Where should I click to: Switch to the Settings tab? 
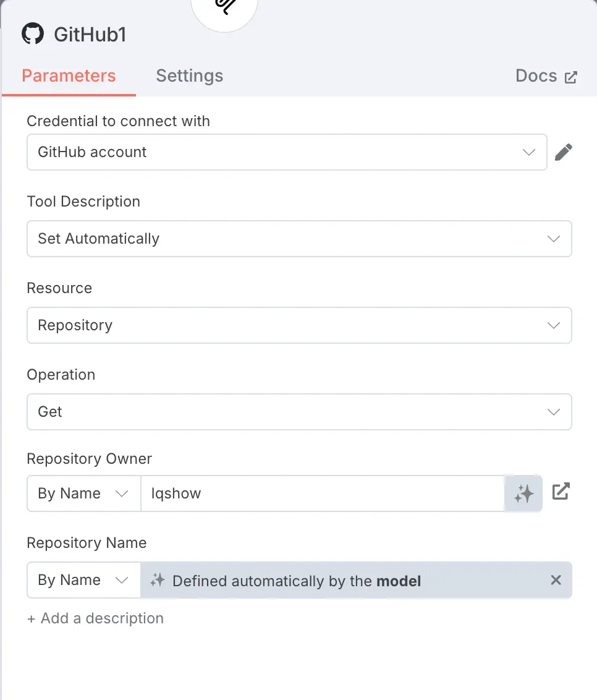click(x=190, y=75)
